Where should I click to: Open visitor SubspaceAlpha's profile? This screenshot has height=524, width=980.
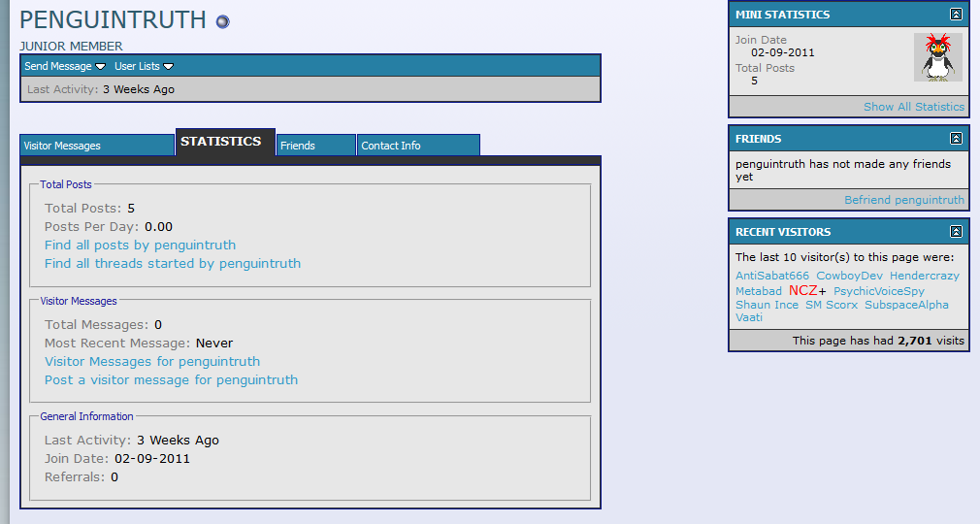click(x=906, y=305)
